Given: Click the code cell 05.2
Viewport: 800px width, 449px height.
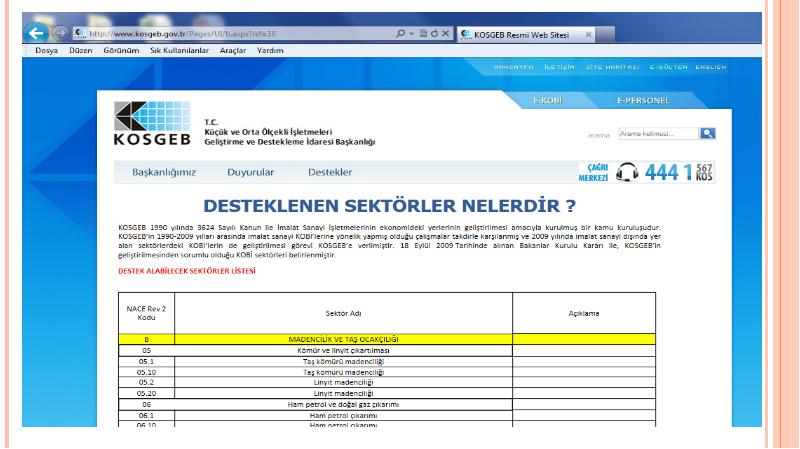Looking at the screenshot, I should coord(146,383).
